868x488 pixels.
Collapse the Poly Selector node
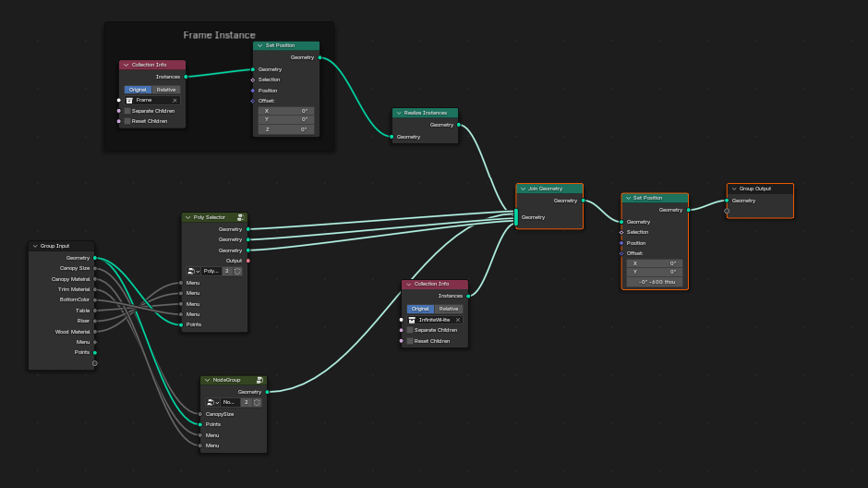[188, 217]
